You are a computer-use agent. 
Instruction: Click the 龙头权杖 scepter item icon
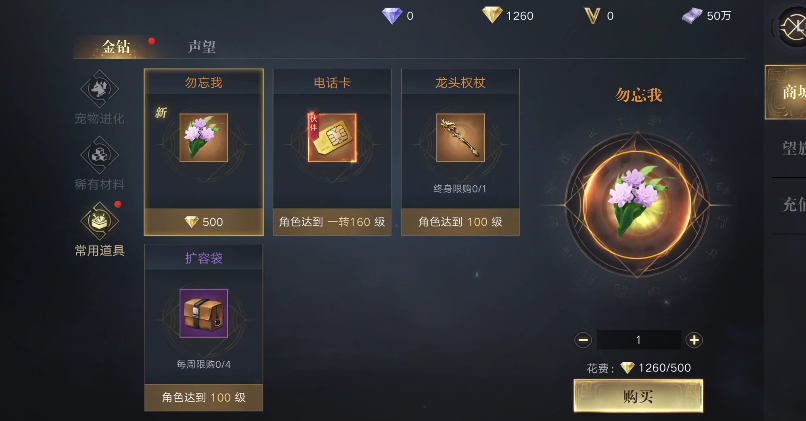click(460, 138)
